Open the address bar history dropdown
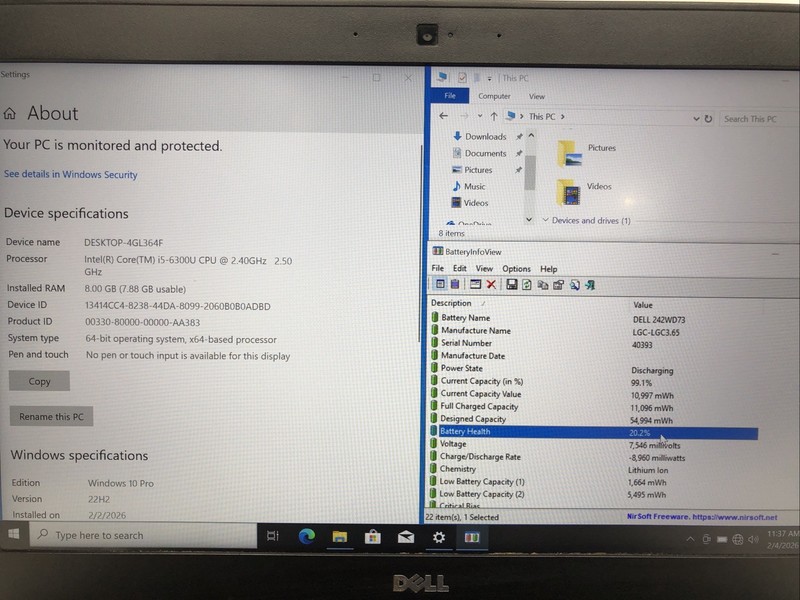Image resolution: width=800 pixels, height=600 pixels. (696, 118)
